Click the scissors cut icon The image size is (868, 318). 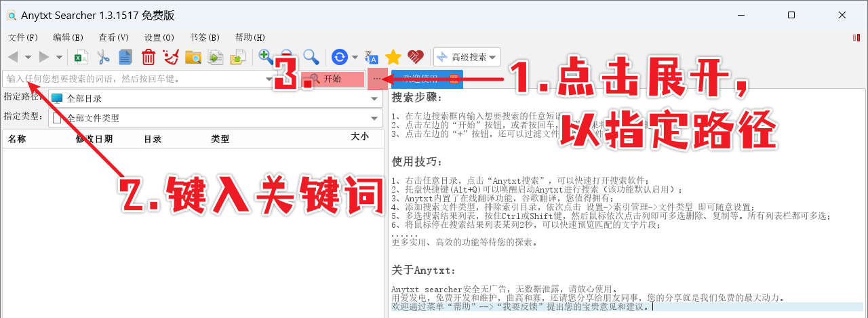click(x=103, y=57)
